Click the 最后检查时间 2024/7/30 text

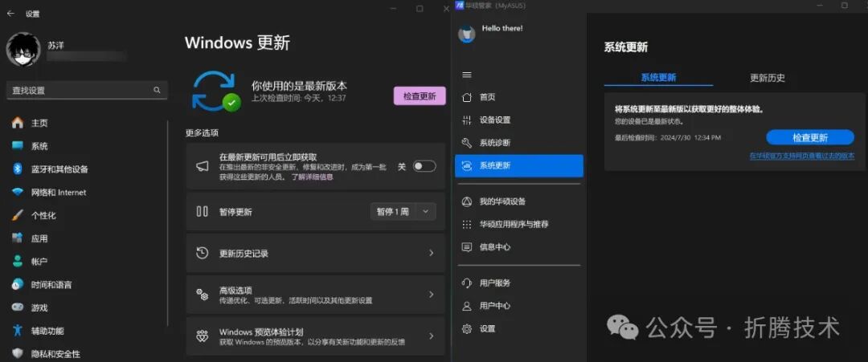tap(668, 137)
